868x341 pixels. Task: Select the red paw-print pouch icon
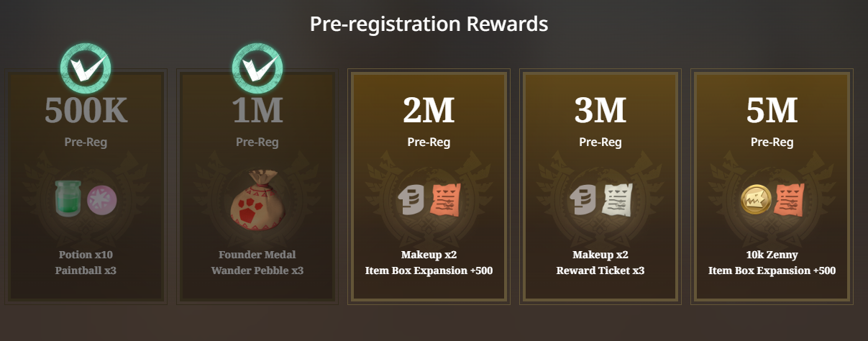click(x=257, y=199)
